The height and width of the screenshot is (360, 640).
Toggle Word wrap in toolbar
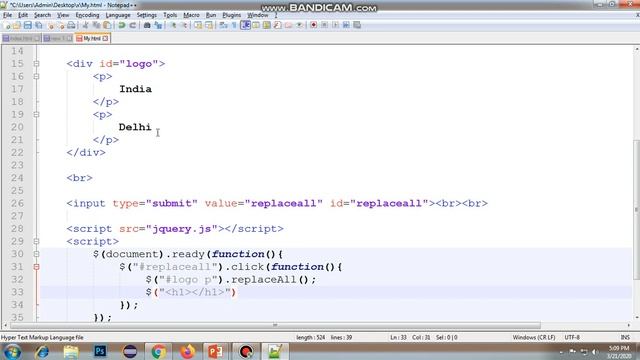[x=223, y=25]
